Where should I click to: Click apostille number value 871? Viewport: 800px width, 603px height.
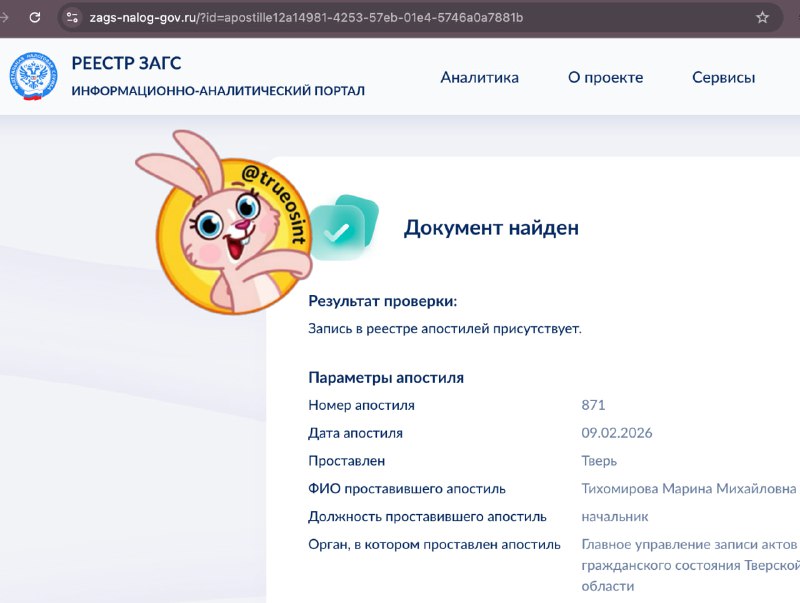593,405
